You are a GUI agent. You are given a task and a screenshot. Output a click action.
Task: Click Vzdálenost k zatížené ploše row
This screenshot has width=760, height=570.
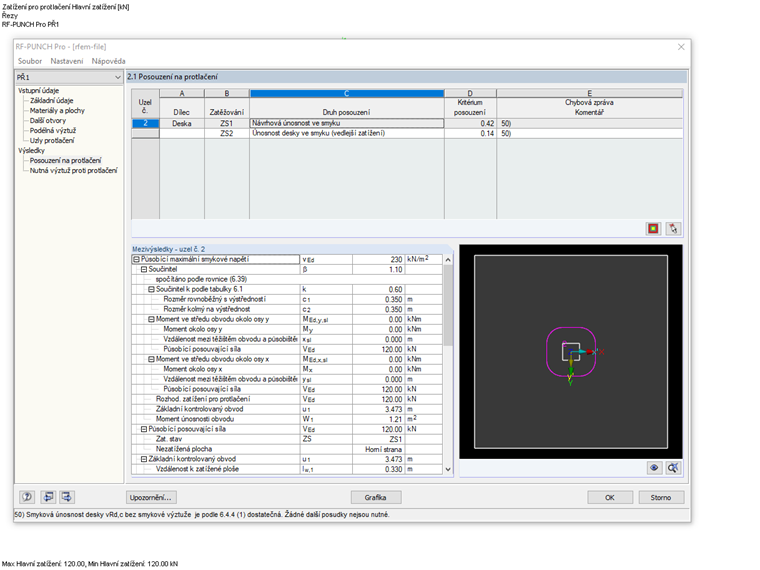[x=287, y=469]
